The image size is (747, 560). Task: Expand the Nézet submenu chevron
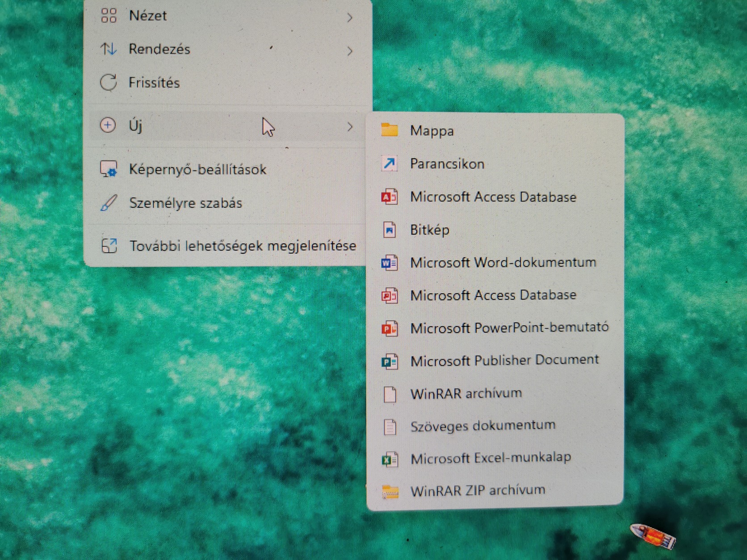coord(350,17)
